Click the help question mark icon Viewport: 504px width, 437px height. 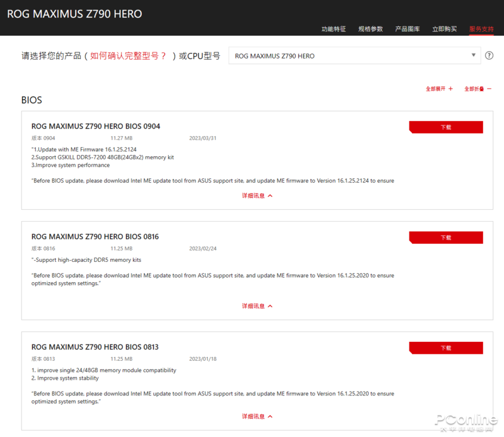pos(489,55)
